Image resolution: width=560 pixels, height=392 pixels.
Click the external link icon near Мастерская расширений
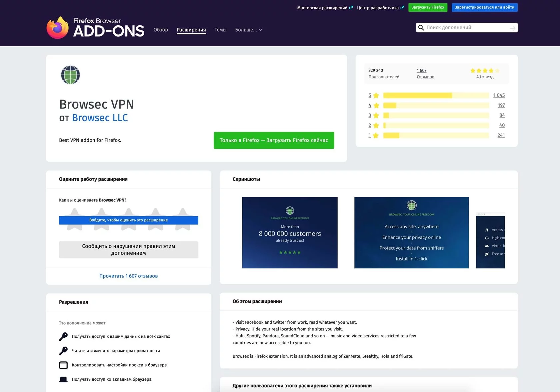[x=351, y=7]
